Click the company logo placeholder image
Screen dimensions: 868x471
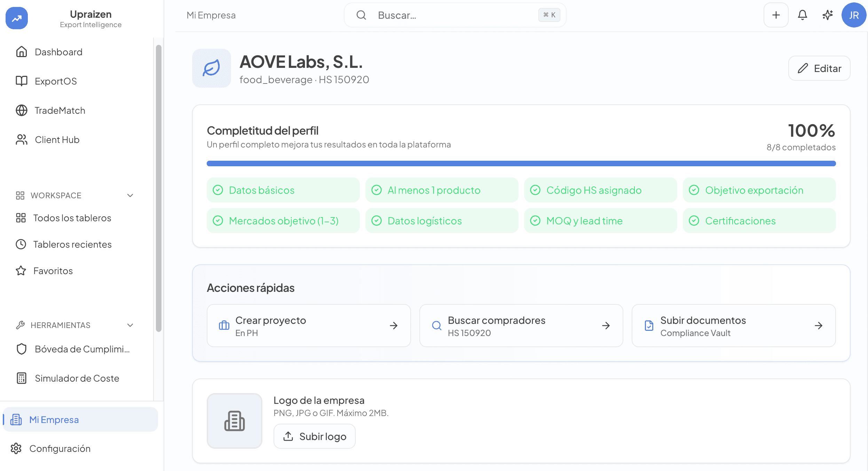point(235,421)
